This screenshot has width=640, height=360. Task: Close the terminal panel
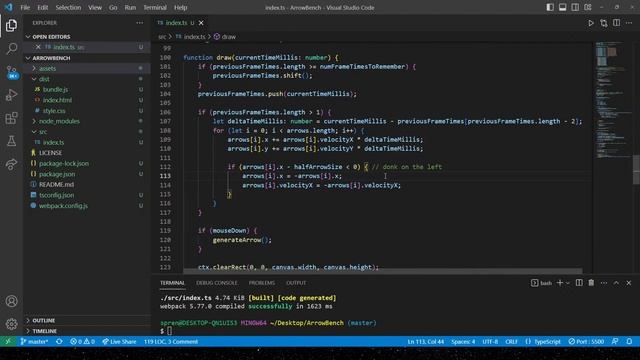point(629,283)
